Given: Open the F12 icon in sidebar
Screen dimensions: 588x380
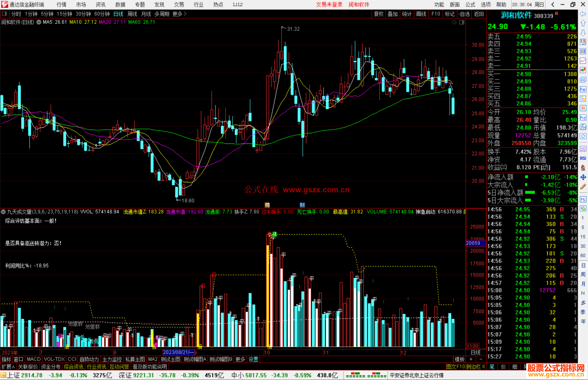Looking at the screenshot, I should (x=583, y=118).
